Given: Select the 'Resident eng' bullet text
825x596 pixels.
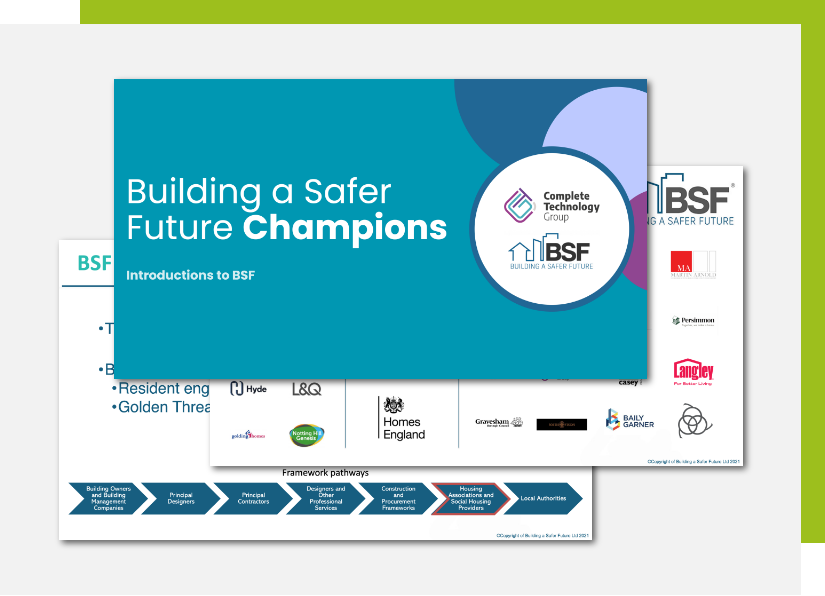Looking at the screenshot, I should [164, 388].
